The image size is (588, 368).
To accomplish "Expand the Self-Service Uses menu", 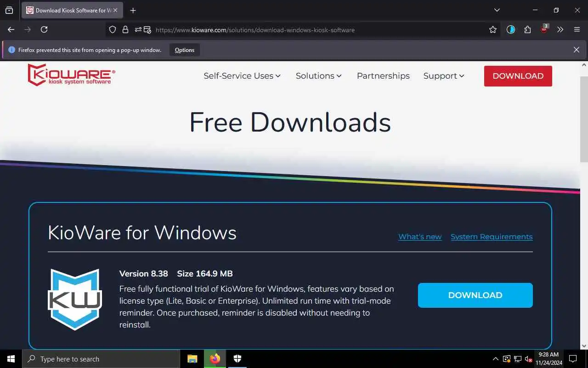I will (x=242, y=76).
